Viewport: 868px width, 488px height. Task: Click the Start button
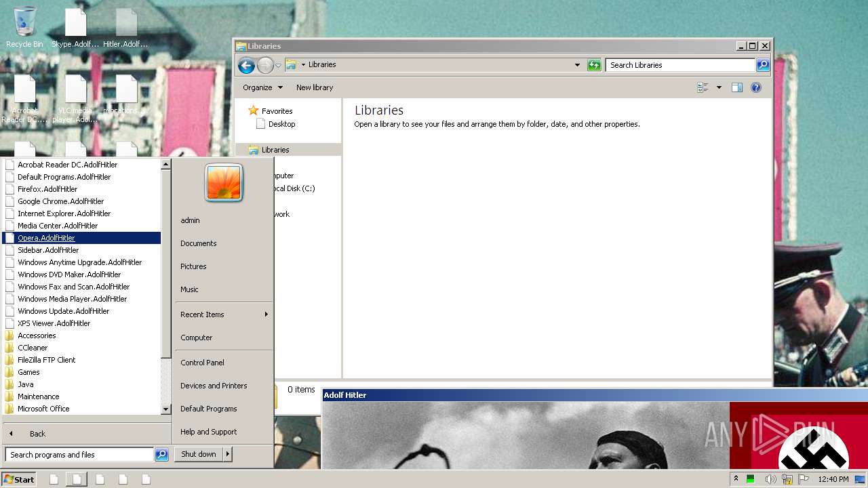[x=19, y=479]
